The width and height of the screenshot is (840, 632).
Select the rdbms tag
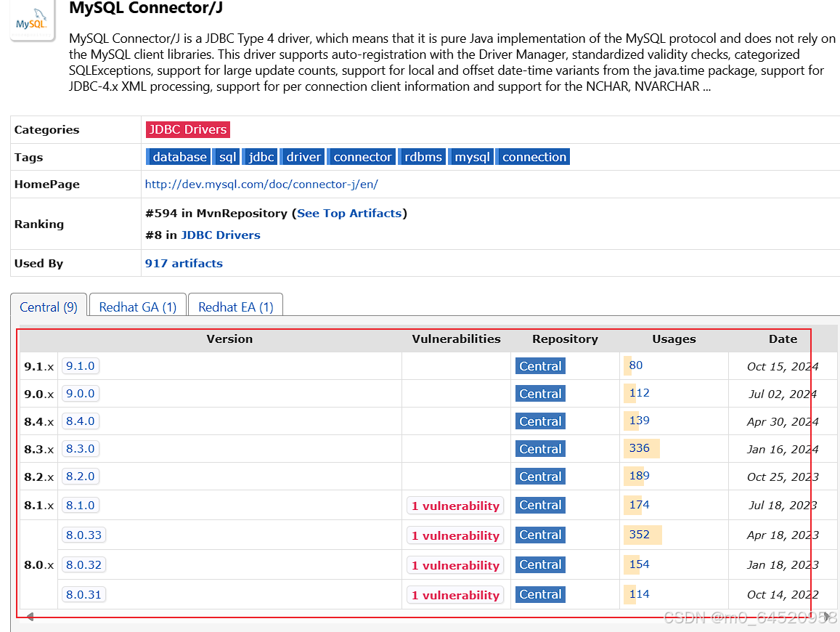pos(423,157)
